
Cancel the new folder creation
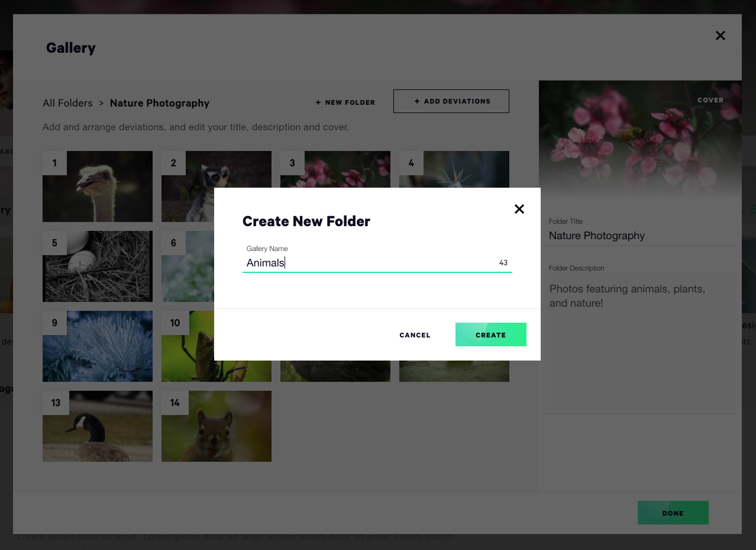[415, 335]
